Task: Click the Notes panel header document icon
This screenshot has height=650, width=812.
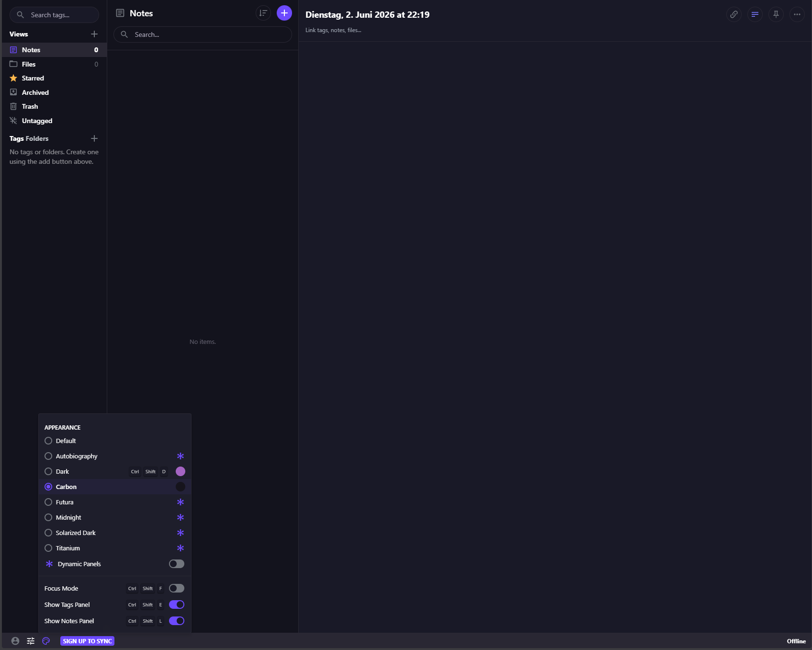Action: [x=120, y=13]
